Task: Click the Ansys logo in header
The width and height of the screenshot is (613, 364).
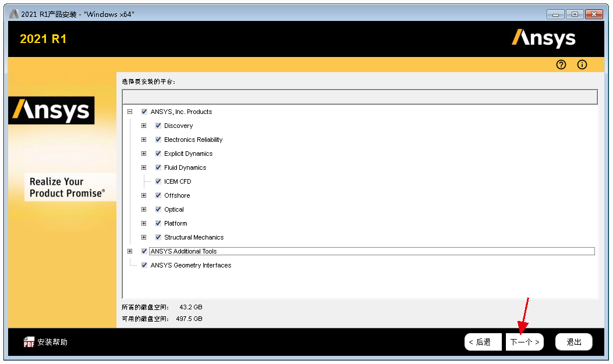Action: tap(543, 39)
